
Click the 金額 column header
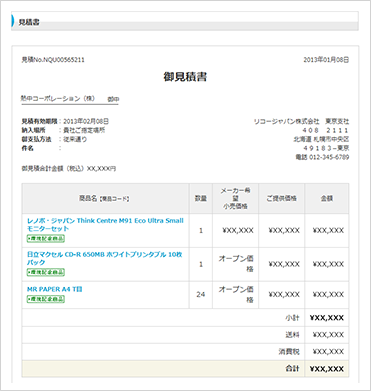(327, 199)
